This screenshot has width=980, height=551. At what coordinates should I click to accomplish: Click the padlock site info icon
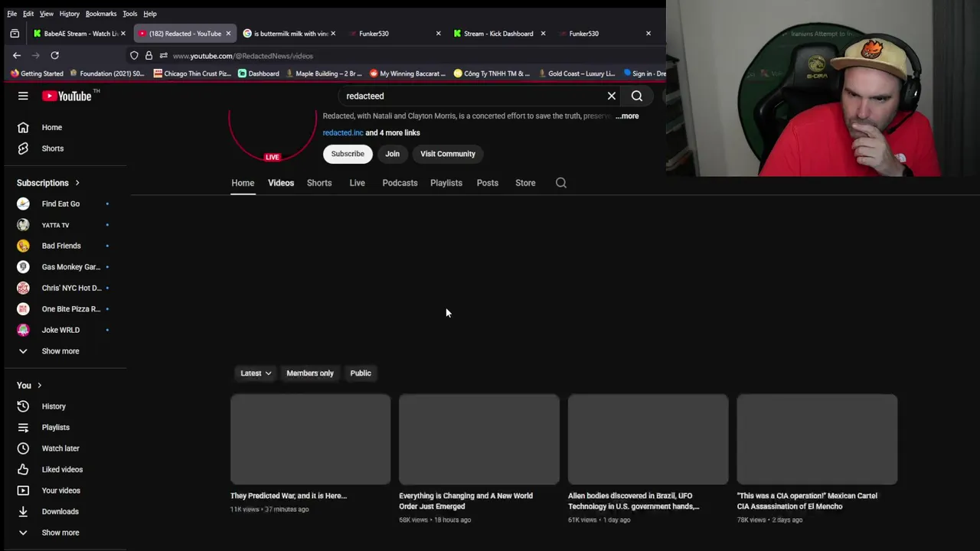(149, 55)
